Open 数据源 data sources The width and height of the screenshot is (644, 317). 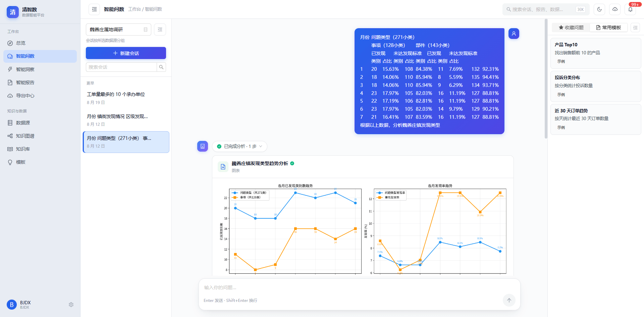(x=40, y=123)
